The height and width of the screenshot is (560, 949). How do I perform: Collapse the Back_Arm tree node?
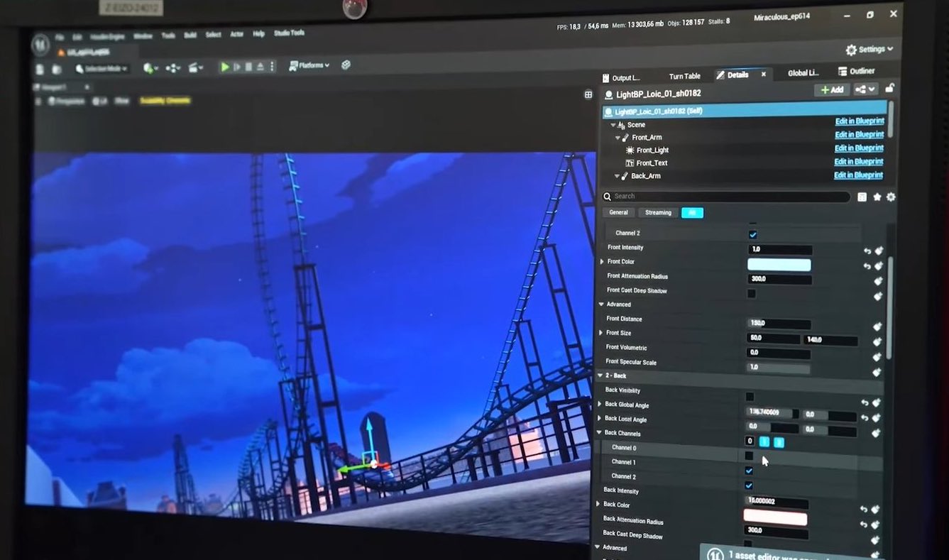[x=617, y=176]
